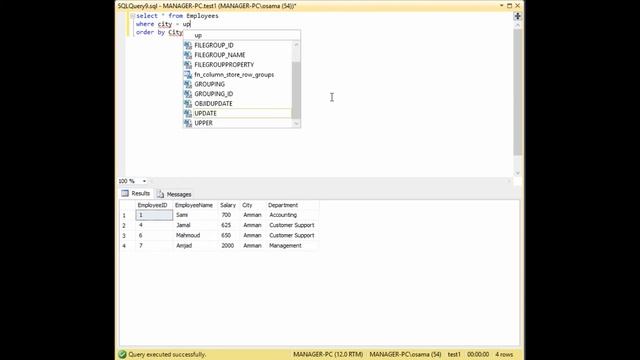Click the SQLQuery9.sql document title

coord(138,6)
